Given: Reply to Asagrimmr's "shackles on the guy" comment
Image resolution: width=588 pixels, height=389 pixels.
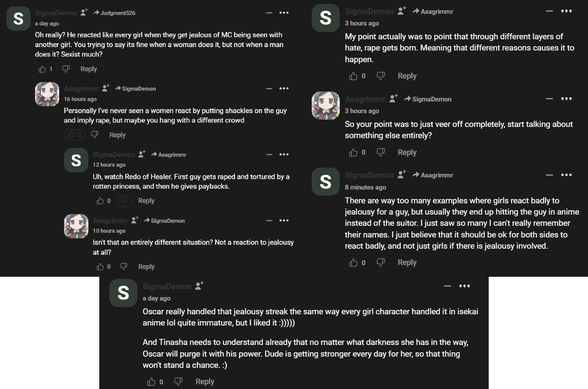Looking at the screenshot, I should point(117,135).
